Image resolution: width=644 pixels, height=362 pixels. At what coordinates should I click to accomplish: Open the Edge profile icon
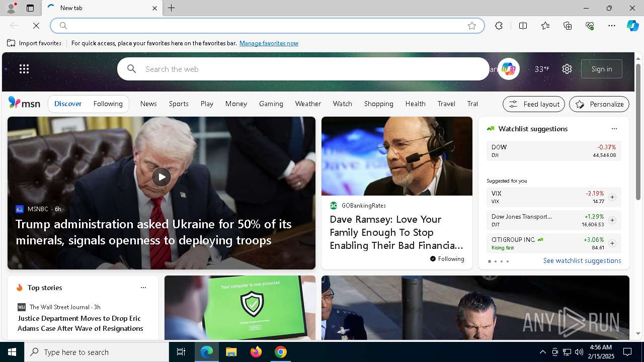point(11,8)
